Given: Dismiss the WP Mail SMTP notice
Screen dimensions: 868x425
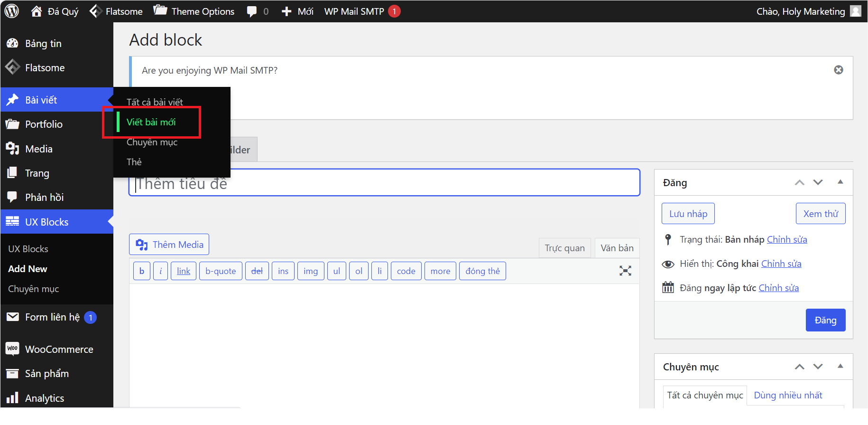Looking at the screenshot, I should pyautogui.click(x=838, y=70).
